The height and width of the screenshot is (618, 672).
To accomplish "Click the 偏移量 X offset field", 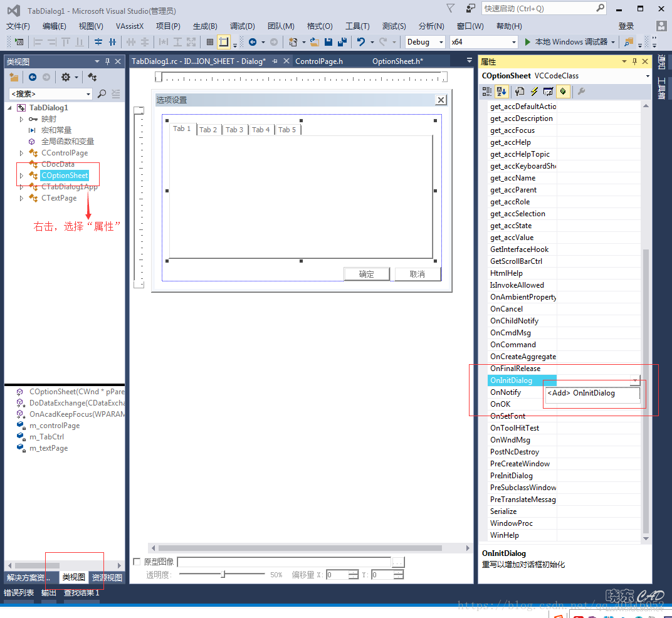I will click(338, 575).
